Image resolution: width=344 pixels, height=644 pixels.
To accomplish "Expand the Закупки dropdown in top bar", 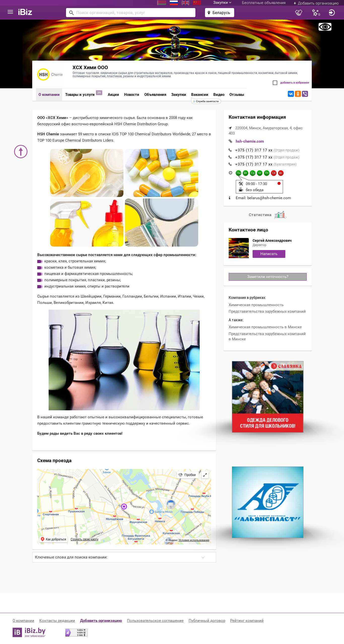I will [222, 3].
